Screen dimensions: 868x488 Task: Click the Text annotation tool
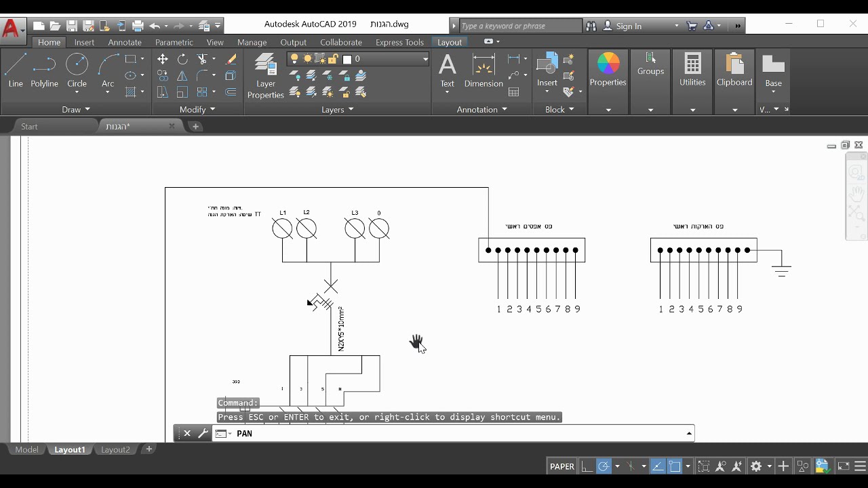coord(447,71)
